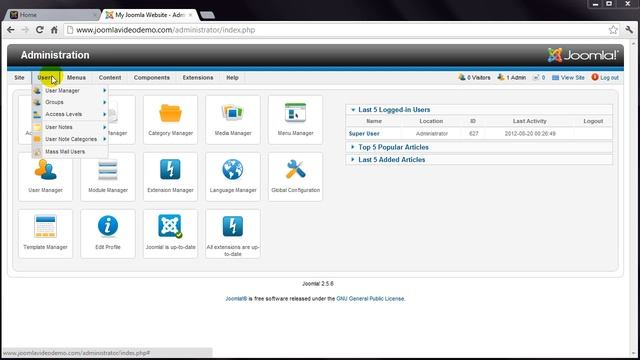Click the browser back arrow

pyautogui.click(x=11, y=30)
